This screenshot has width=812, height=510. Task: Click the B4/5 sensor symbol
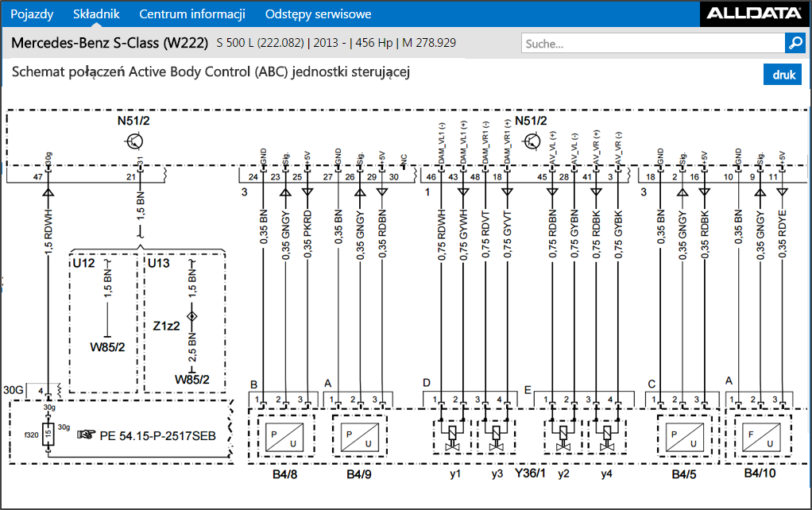click(x=685, y=436)
